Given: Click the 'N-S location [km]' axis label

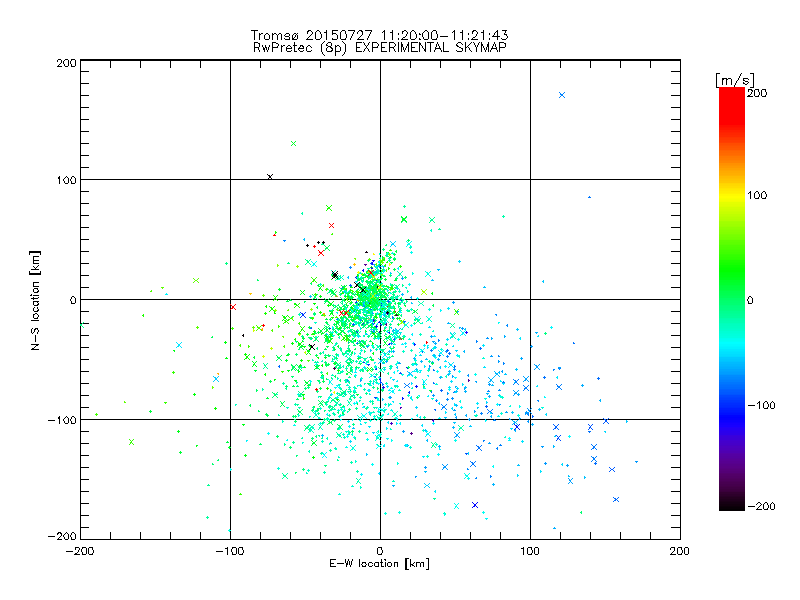Looking at the screenshot, I should tap(35, 300).
